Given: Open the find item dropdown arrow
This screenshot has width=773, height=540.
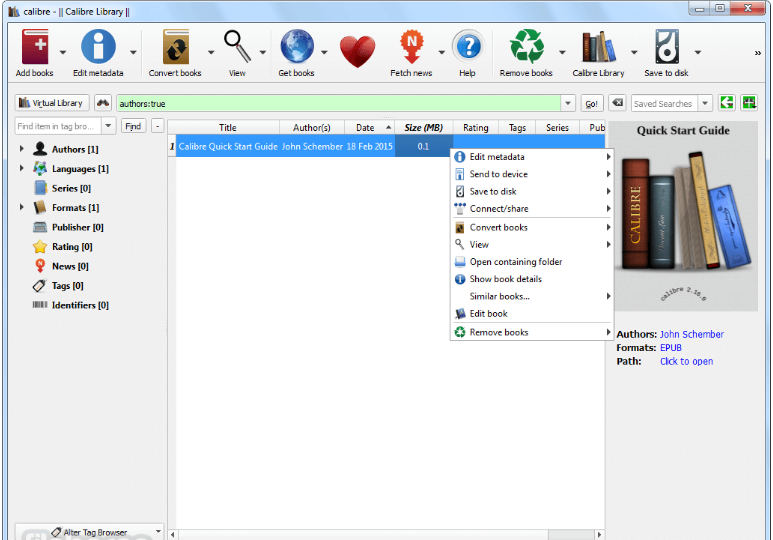Looking at the screenshot, I should 108,126.
